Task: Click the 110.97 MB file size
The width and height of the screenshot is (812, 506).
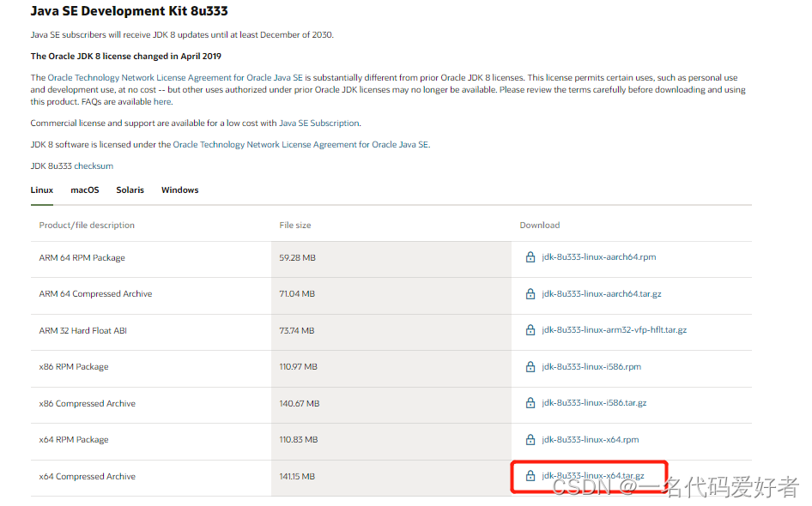Action: pyautogui.click(x=299, y=367)
